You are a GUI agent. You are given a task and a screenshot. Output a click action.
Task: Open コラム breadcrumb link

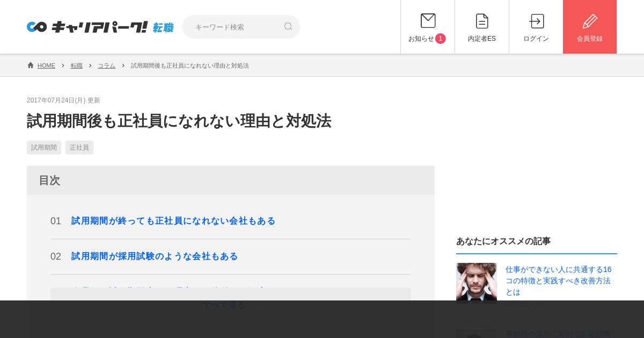[106, 65]
